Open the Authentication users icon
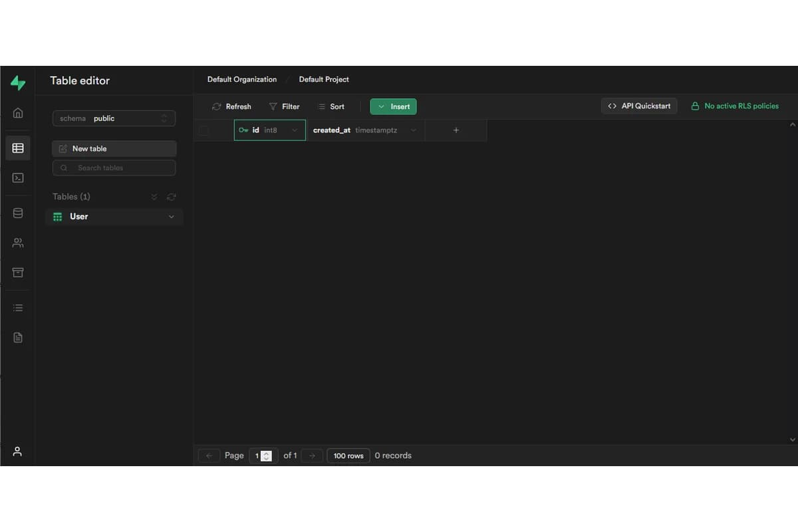Screen dimensions: 798x532 (x=18, y=243)
